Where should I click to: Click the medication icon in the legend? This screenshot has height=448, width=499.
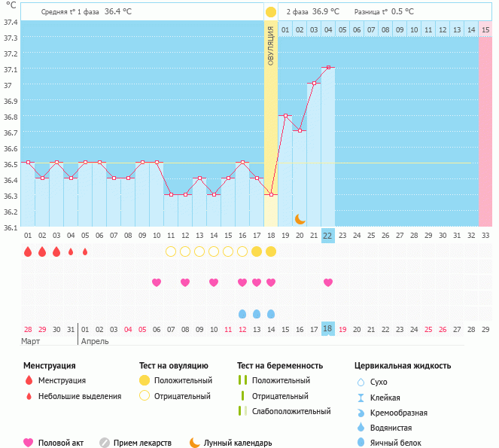pyautogui.click(x=105, y=443)
